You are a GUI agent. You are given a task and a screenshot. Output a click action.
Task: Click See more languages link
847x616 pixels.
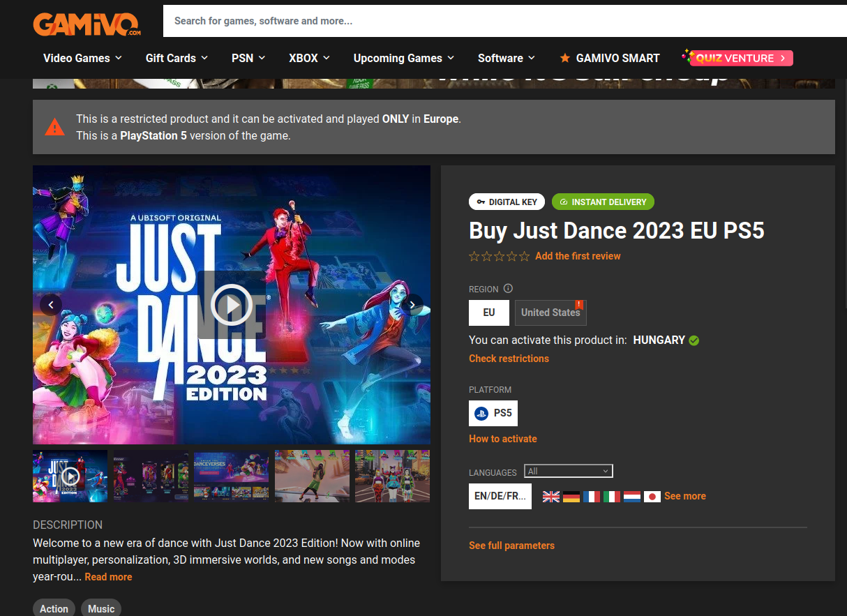(685, 496)
